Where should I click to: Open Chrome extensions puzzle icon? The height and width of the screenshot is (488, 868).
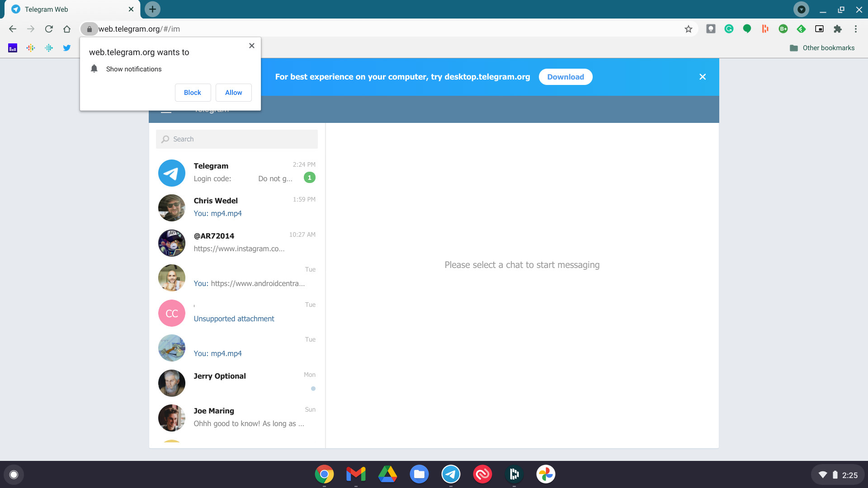tap(837, 29)
